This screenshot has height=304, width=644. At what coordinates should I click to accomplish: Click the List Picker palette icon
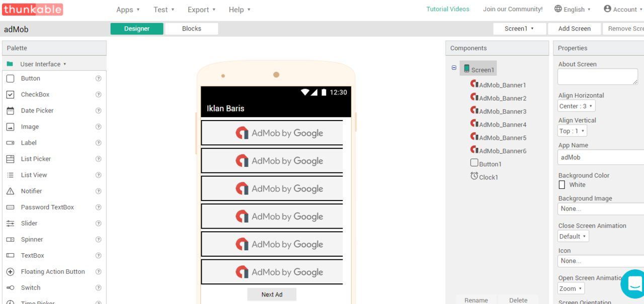(10, 159)
